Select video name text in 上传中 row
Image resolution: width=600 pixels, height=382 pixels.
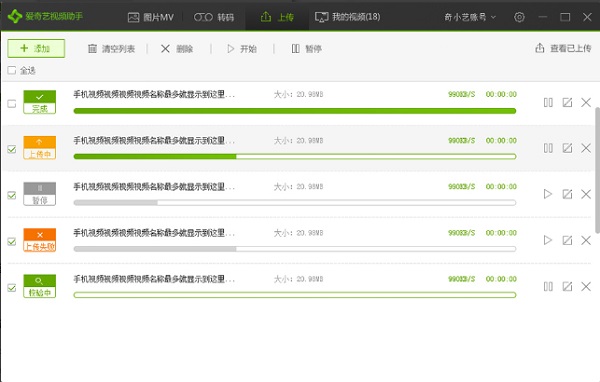[x=154, y=140]
